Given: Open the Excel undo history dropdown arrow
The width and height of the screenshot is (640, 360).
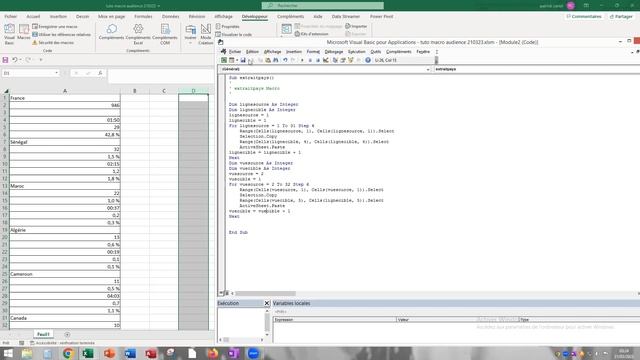Looking at the screenshot, I should pyautogui.click(x=20, y=60).
